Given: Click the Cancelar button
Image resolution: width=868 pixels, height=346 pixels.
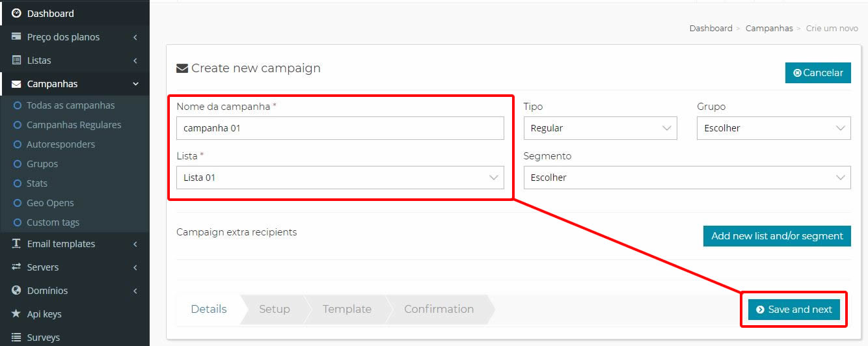Looking at the screenshot, I should click(818, 73).
